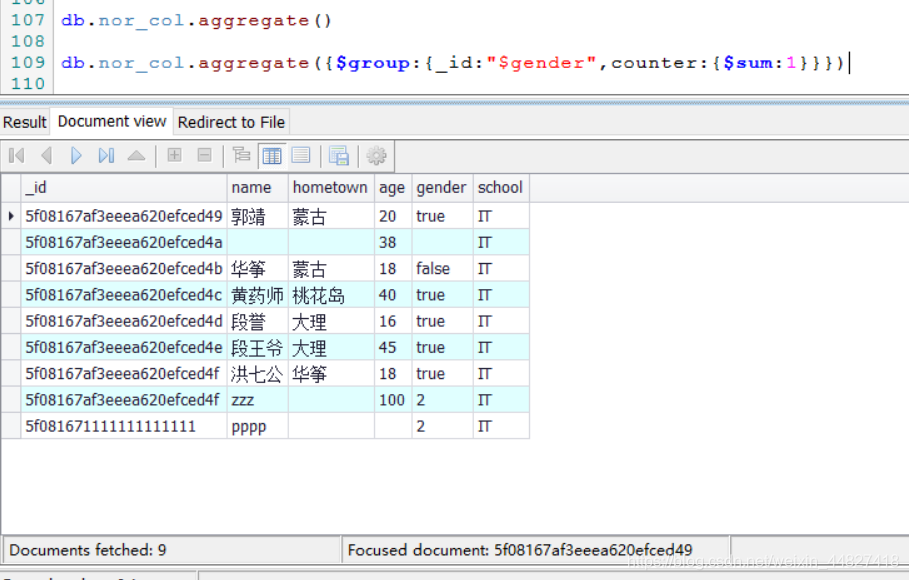The image size is (909, 580).
Task: Click the minus collapse-all toolbar icon
Action: [x=205, y=155]
